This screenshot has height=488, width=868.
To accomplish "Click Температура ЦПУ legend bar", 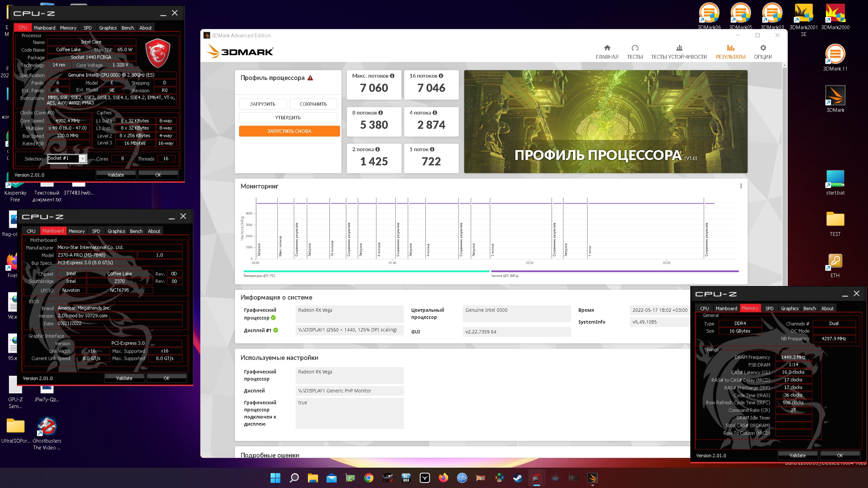I will [366, 271].
